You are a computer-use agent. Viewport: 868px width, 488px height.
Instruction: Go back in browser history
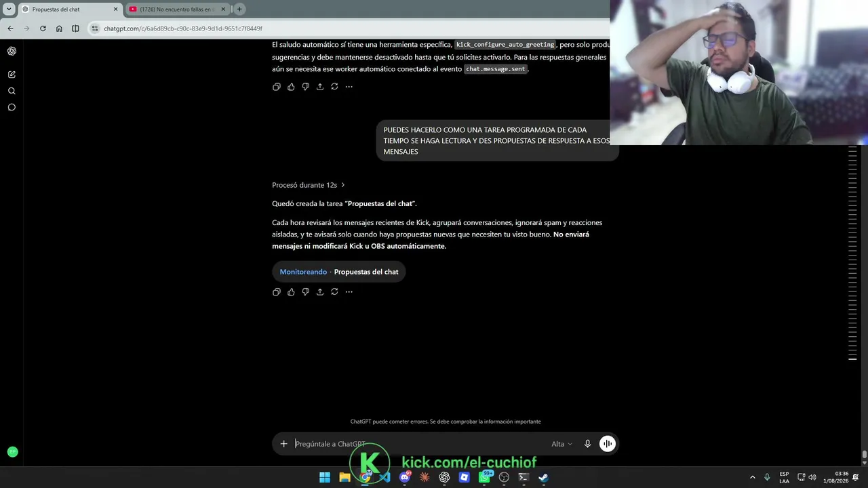[10, 28]
